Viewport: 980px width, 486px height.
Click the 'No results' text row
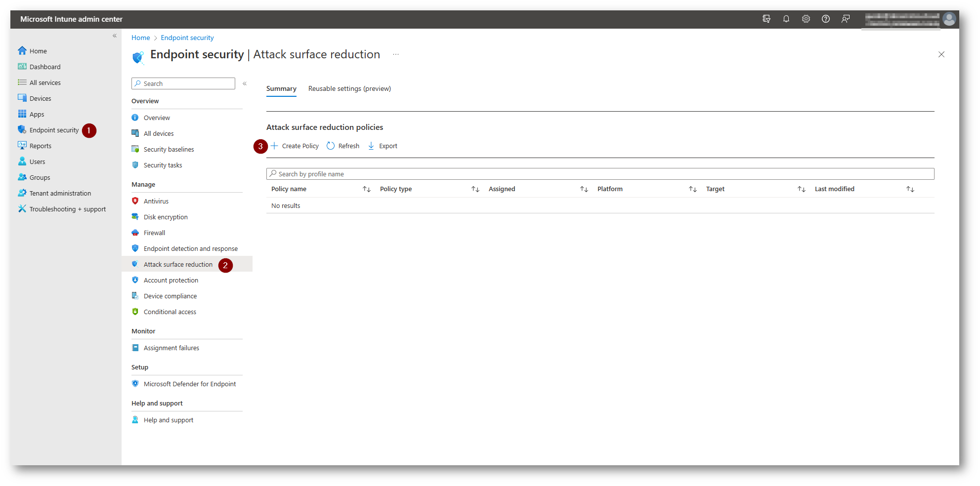coord(286,205)
